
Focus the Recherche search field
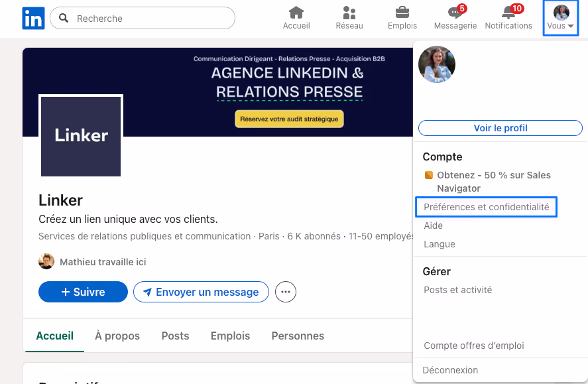click(143, 18)
